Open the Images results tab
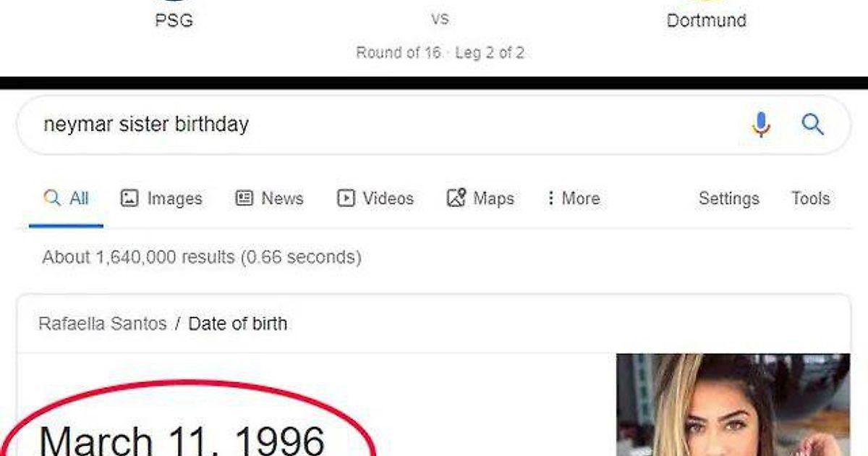This screenshot has width=868, height=456. click(161, 198)
